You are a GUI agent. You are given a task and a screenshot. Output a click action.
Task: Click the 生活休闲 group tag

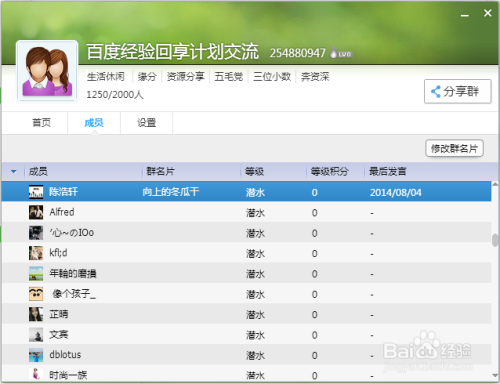coord(106,77)
